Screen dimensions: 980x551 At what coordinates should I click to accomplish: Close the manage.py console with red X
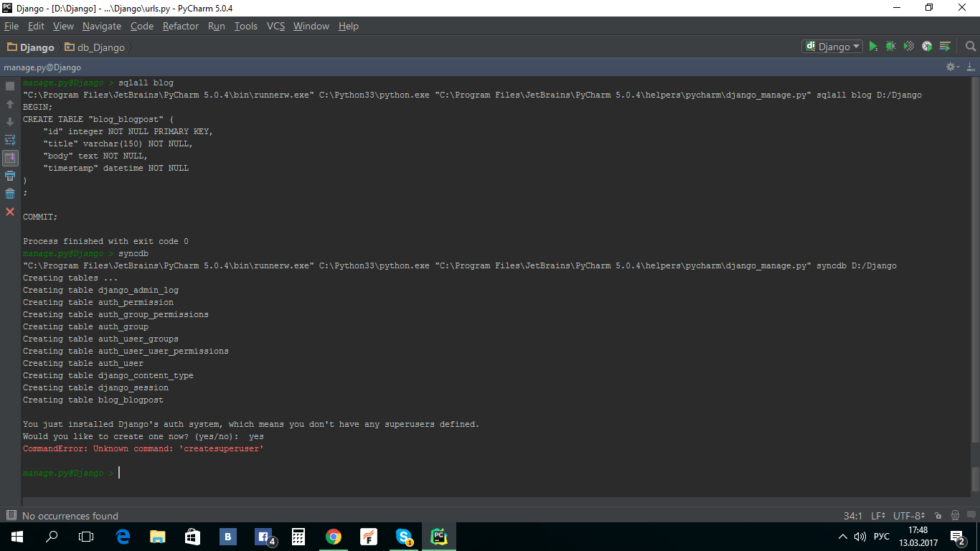coord(10,212)
